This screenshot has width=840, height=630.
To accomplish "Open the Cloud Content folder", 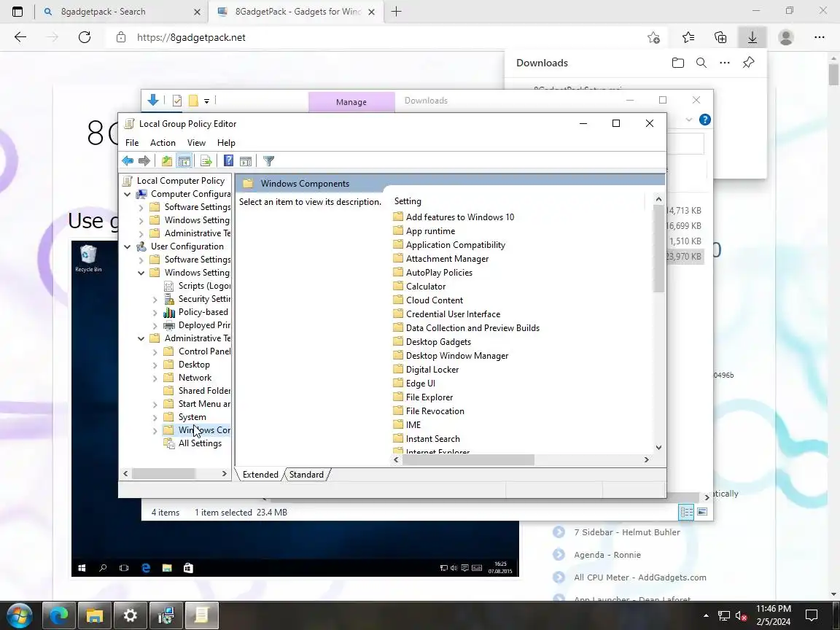I will pyautogui.click(x=435, y=300).
